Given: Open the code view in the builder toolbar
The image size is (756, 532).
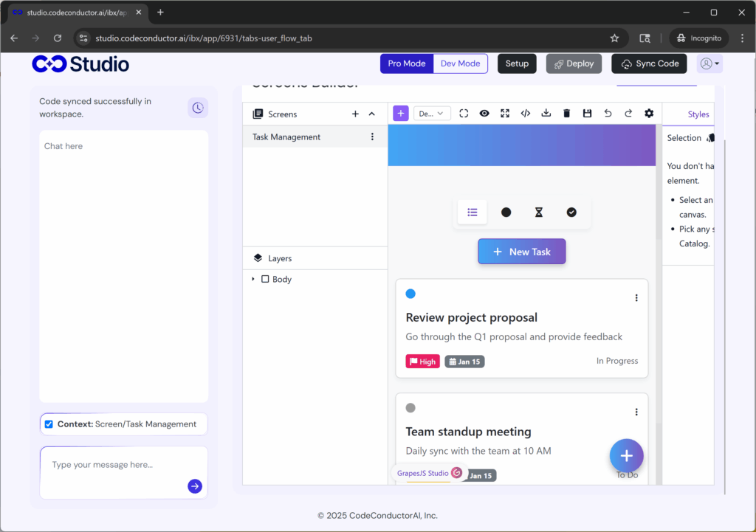Looking at the screenshot, I should (526, 113).
